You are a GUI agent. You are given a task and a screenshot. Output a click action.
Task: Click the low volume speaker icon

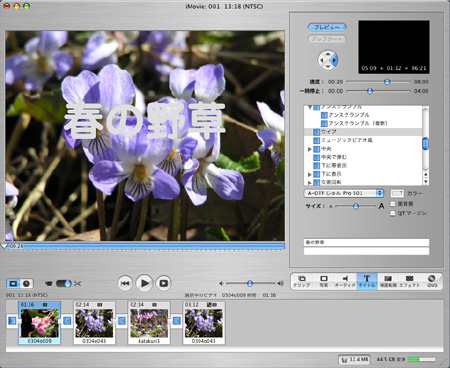pyautogui.click(x=221, y=283)
